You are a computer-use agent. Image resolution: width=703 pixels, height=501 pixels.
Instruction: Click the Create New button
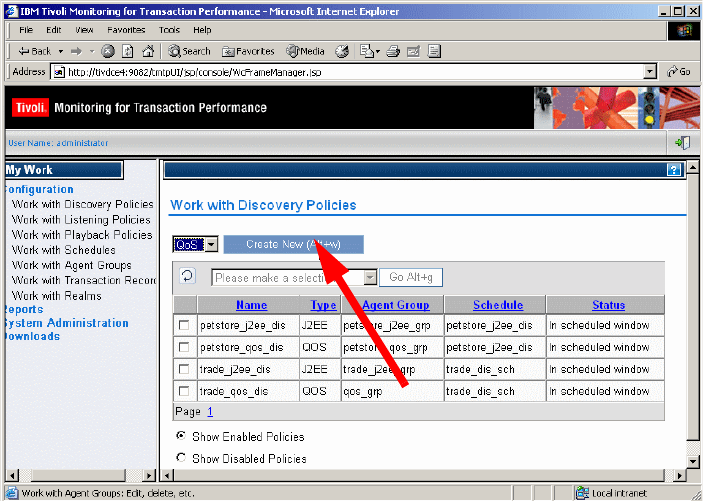point(294,244)
